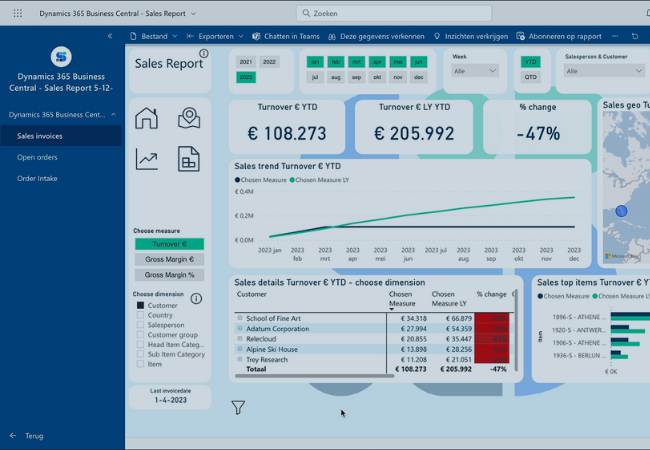Expand the School of Fine Art row
The height and width of the screenshot is (450, 650).
[x=240, y=318]
